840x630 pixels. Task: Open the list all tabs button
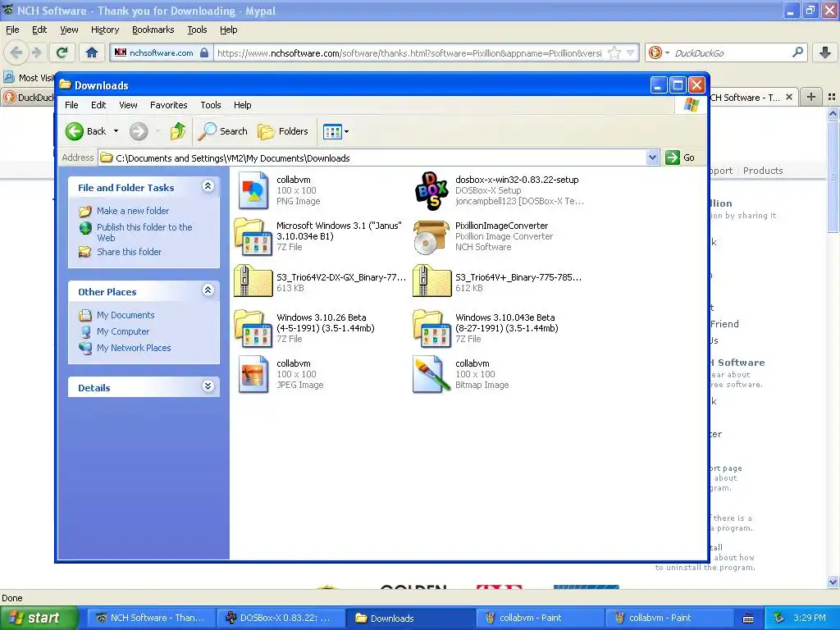pyautogui.click(x=832, y=97)
